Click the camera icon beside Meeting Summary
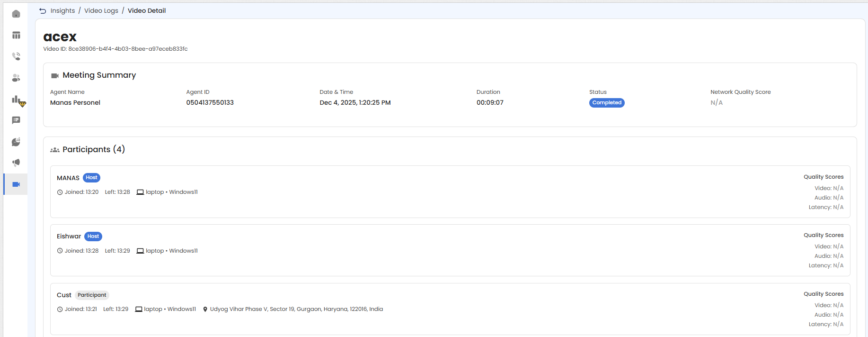 pos(55,75)
